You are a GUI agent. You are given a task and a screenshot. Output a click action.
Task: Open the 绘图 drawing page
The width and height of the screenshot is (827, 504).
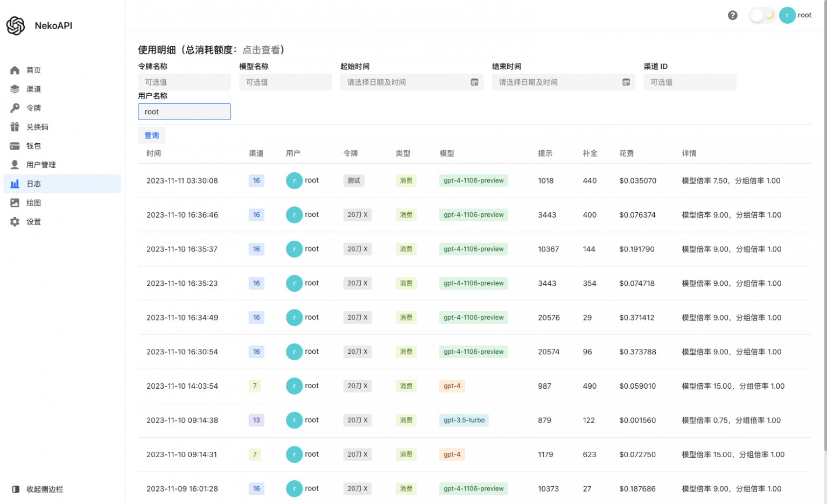(33, 203)
